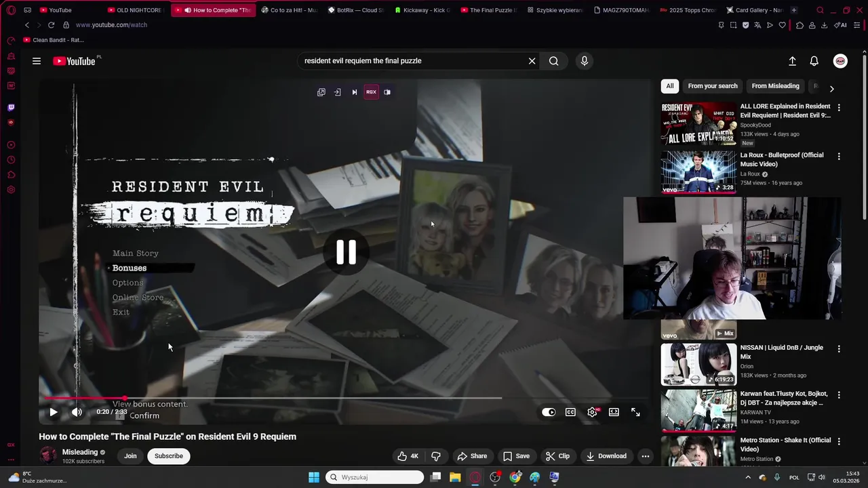
Task: Open the NISSAN Liquid DnB mix thumbnail
Action: coord(698,365)
